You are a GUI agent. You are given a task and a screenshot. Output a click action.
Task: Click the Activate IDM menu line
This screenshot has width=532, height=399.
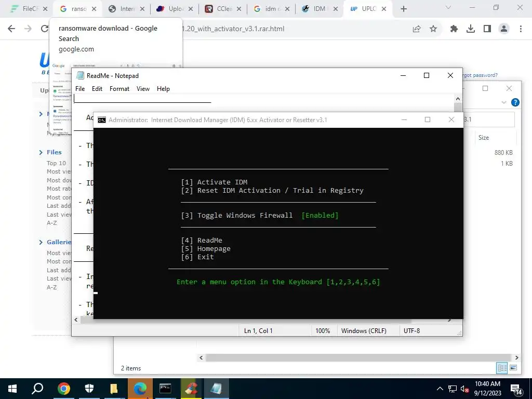pyautogui.click(x=214, y=182)
